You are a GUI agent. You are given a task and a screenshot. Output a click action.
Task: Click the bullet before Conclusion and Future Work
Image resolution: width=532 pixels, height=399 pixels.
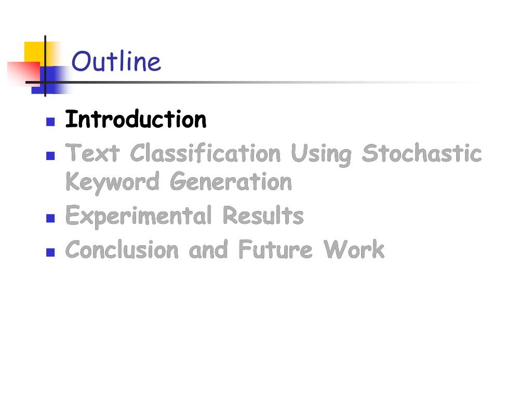pyautogui.click(x=50, y=252)
